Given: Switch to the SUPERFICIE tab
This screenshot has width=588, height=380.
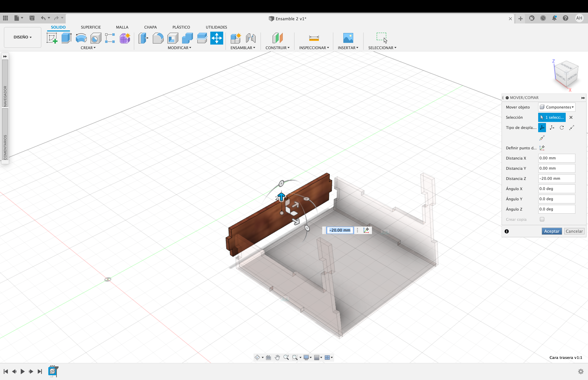Looking at the screenshot, I should pyautogui.click(x=91, y=27).
